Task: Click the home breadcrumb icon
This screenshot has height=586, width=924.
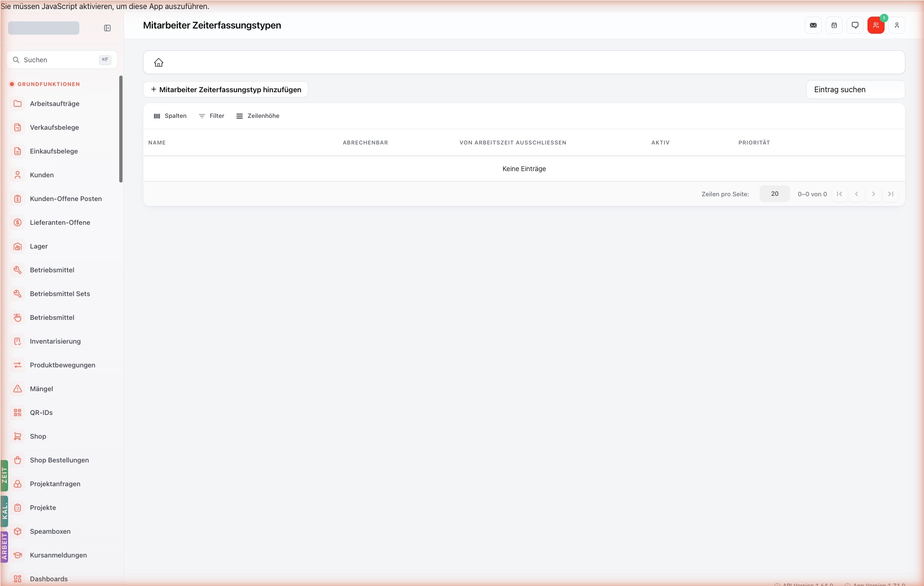Action: [x=159, y=62]
